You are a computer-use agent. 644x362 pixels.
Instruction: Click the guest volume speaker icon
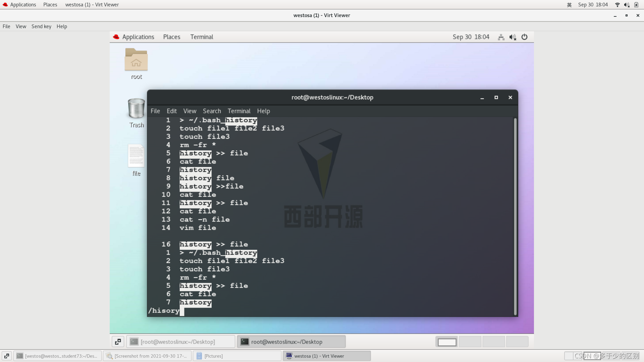tap(513, 37)
